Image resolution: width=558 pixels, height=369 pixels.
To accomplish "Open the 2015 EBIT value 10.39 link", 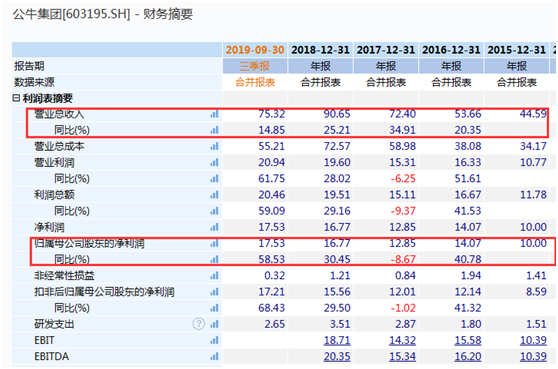I will [533, 341].
